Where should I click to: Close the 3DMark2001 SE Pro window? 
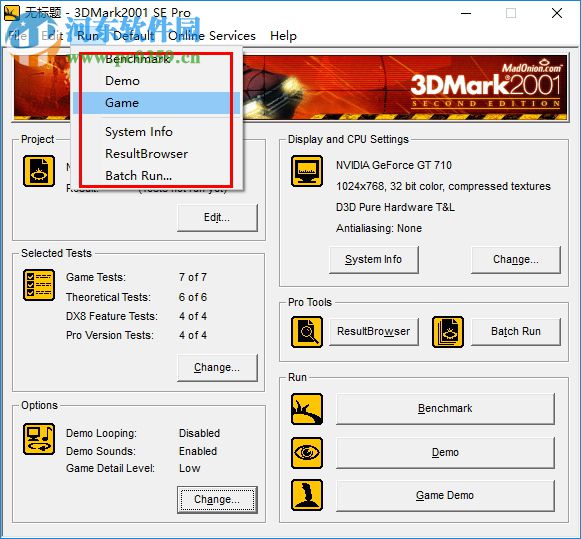557,13
